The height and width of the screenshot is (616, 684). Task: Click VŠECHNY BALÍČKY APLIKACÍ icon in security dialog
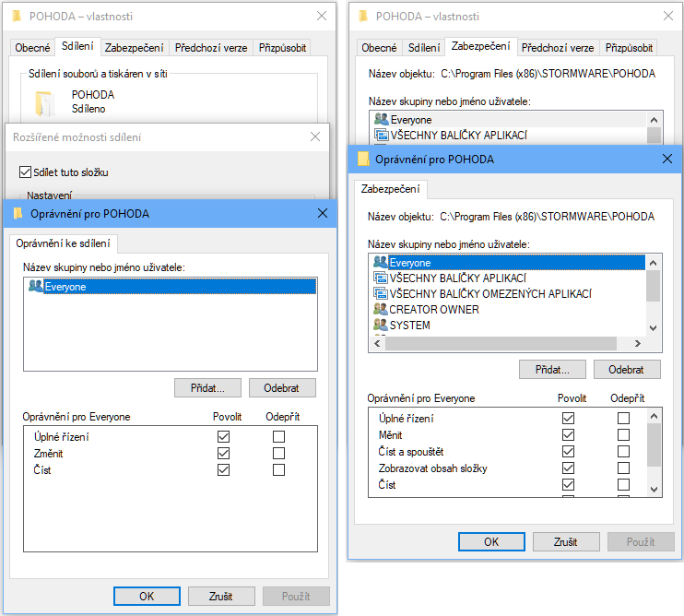(380, 278)
